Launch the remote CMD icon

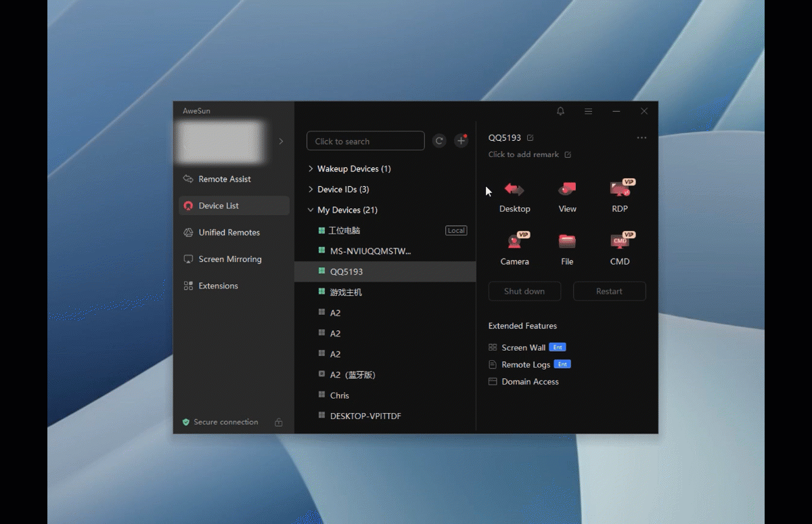tap(620, 242)
